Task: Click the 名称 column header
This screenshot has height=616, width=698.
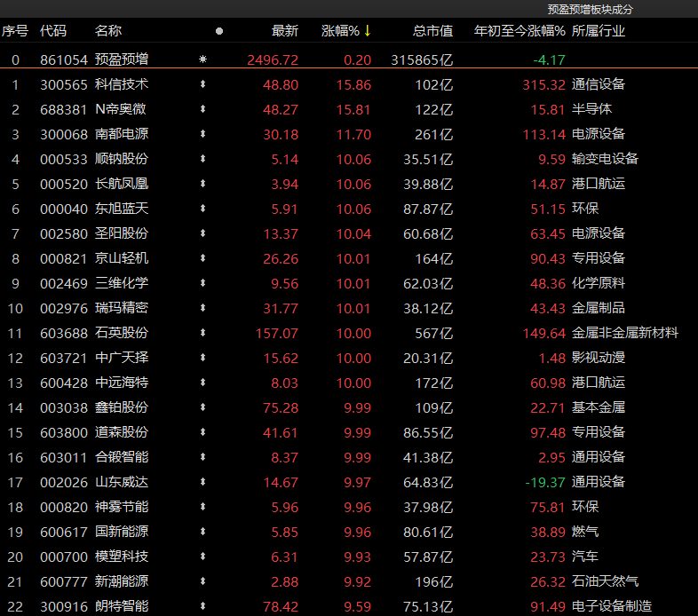Action: [x=108, y=31]
